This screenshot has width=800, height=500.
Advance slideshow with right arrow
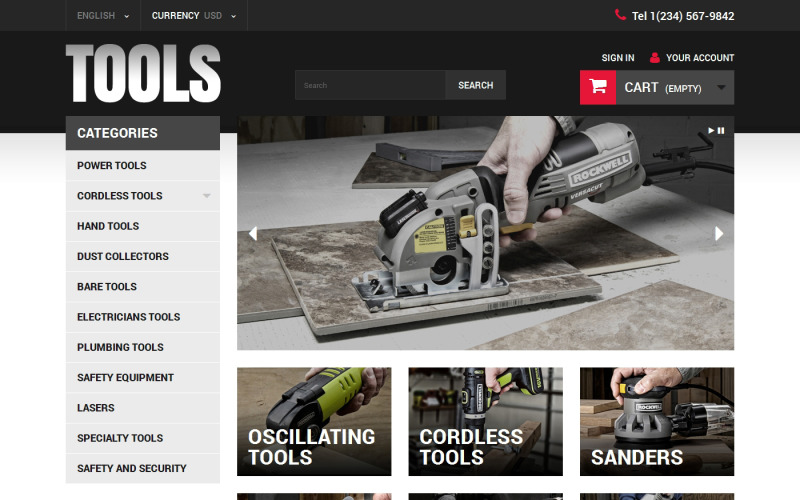718,233
